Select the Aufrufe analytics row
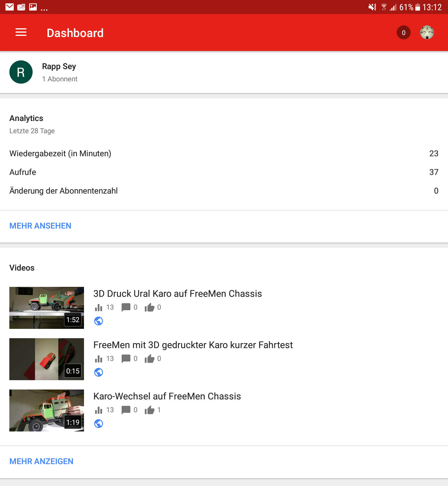 click(x=224, y=172)
